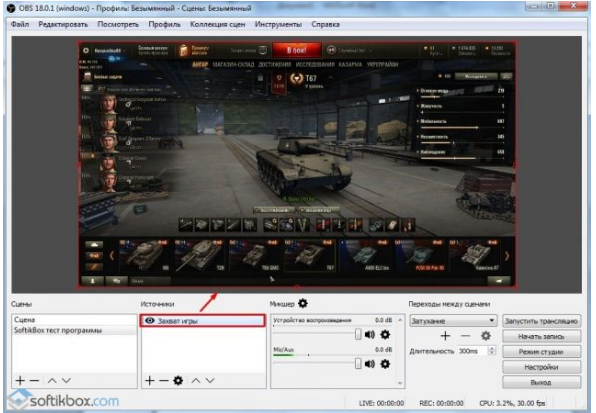Viewport: 596px width, 413px height.
Task: Select the Сцена scene in list
Action: point(74,320)
